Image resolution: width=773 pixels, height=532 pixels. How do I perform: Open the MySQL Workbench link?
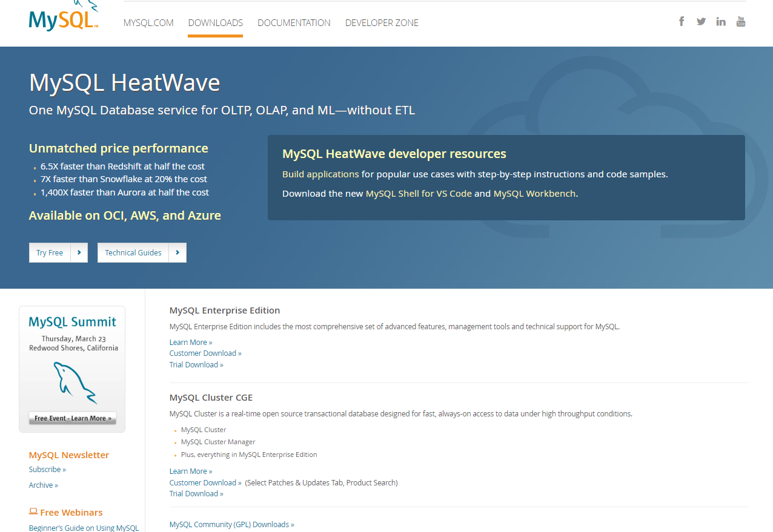pos(534,194)
